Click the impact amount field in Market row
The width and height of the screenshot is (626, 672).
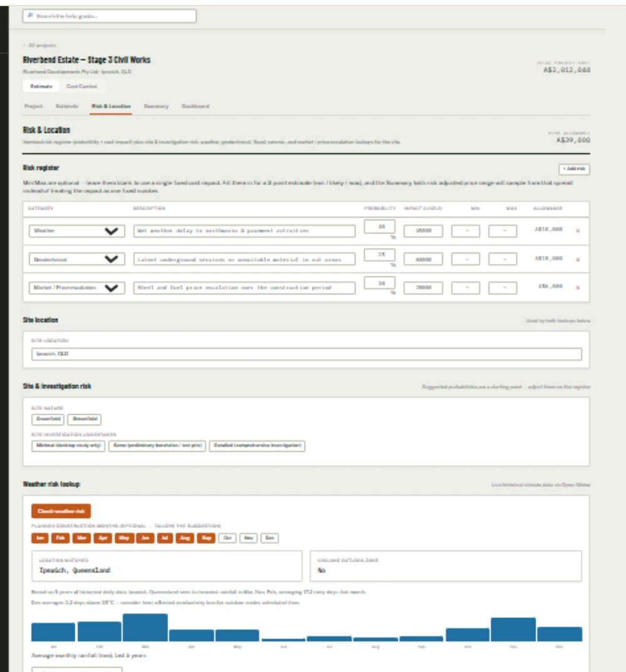(x=423, y=287)
